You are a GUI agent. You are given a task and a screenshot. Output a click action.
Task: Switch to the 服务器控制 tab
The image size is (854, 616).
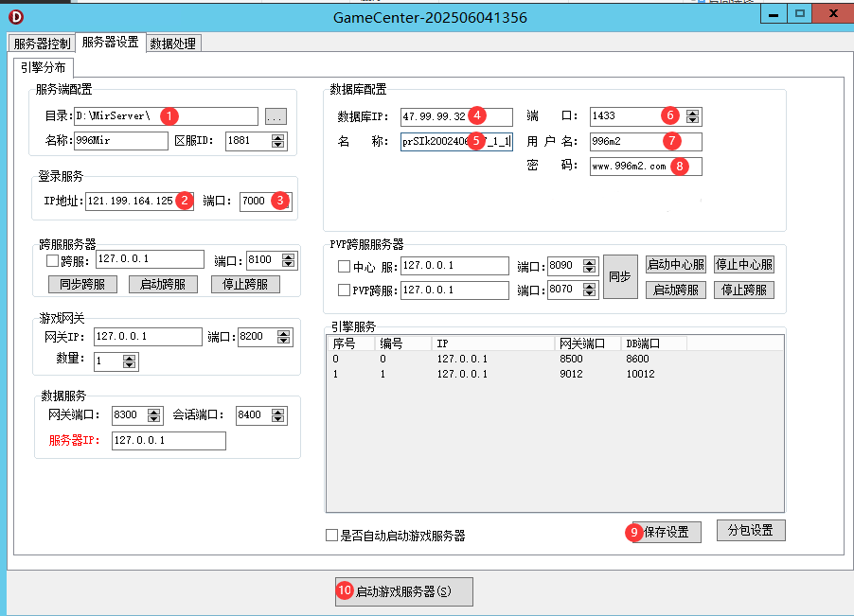(x=42, y=44)
